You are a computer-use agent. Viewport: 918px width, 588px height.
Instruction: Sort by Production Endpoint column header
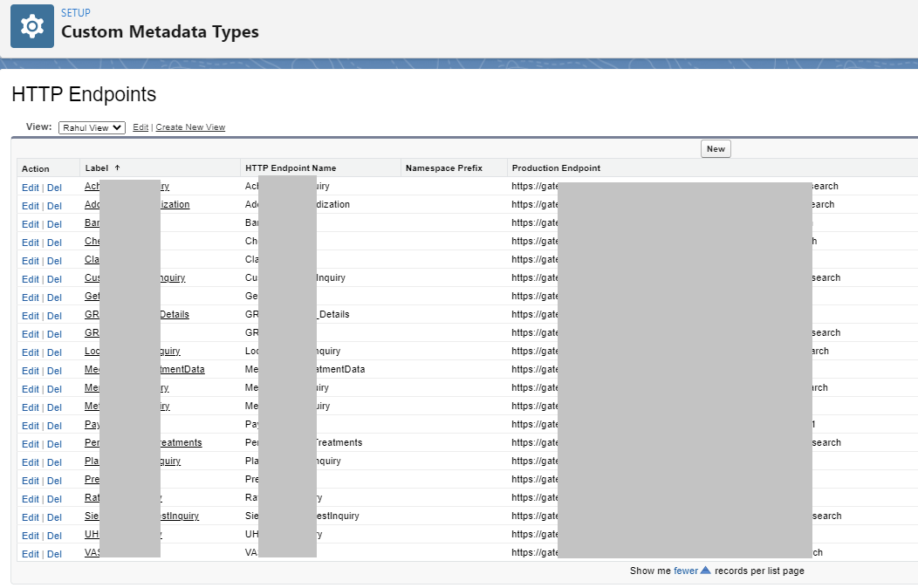coord(556,168)
